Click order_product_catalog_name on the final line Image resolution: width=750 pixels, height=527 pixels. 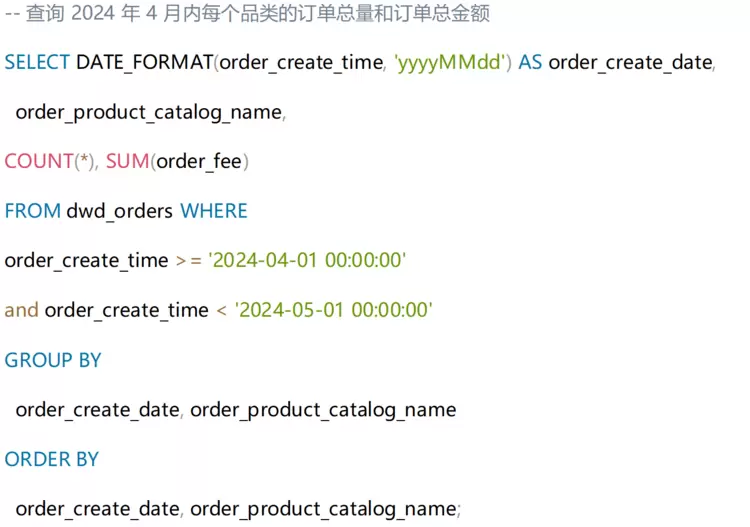pyautogui.click(x=323, y=509)
